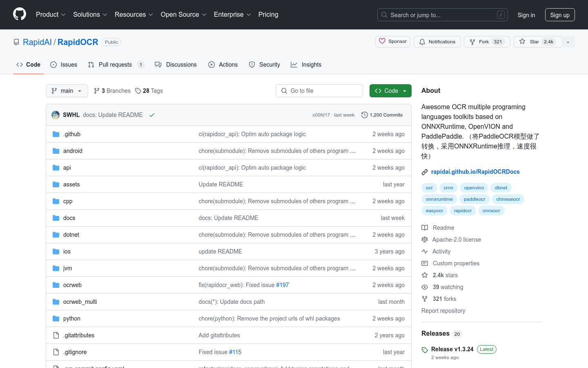Focus the Search or jump to field

point(443,15)
